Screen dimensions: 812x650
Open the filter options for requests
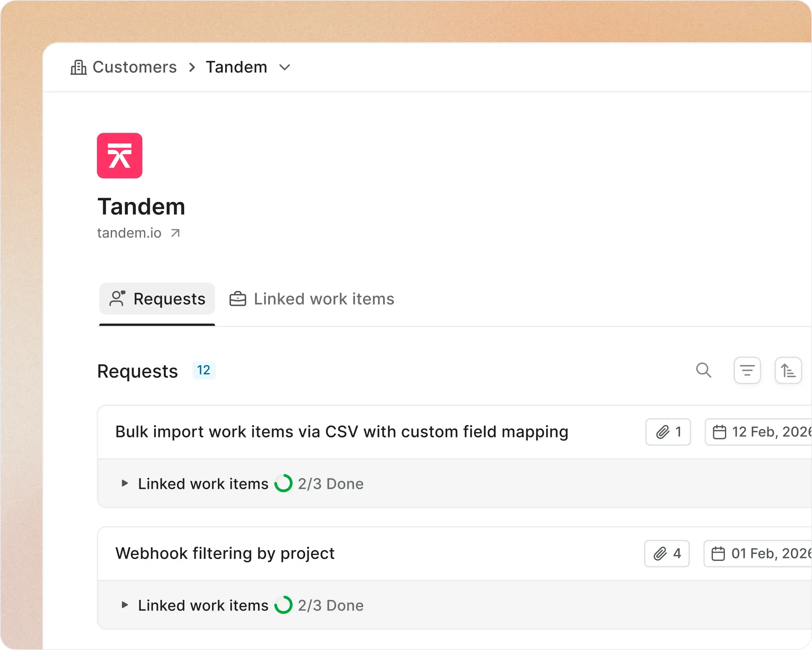(747, 371)
